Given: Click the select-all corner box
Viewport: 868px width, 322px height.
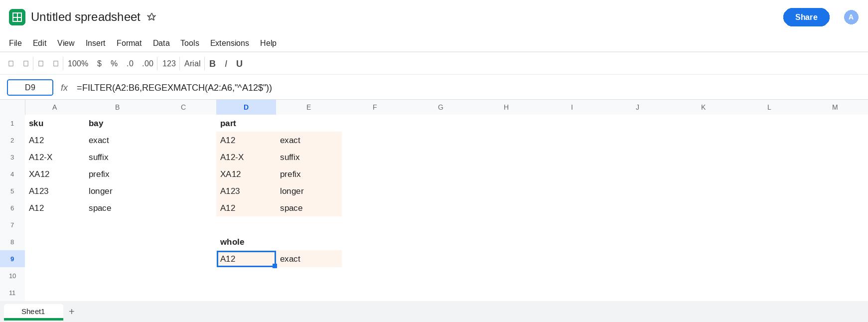Looking at the screenshot, I should [12, 107].
